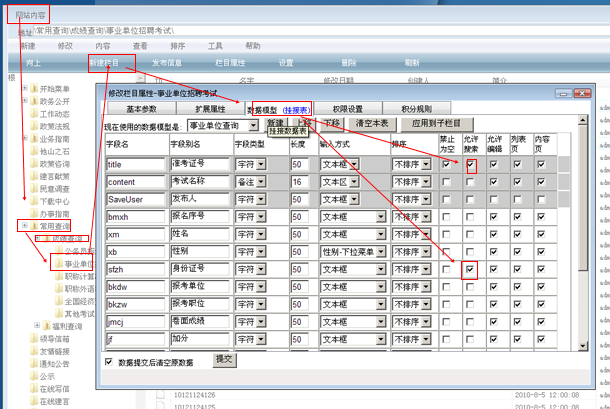Click the 其他考试 folder icon
This screenshot has height=409, width=610.
[x=59, y=313]
